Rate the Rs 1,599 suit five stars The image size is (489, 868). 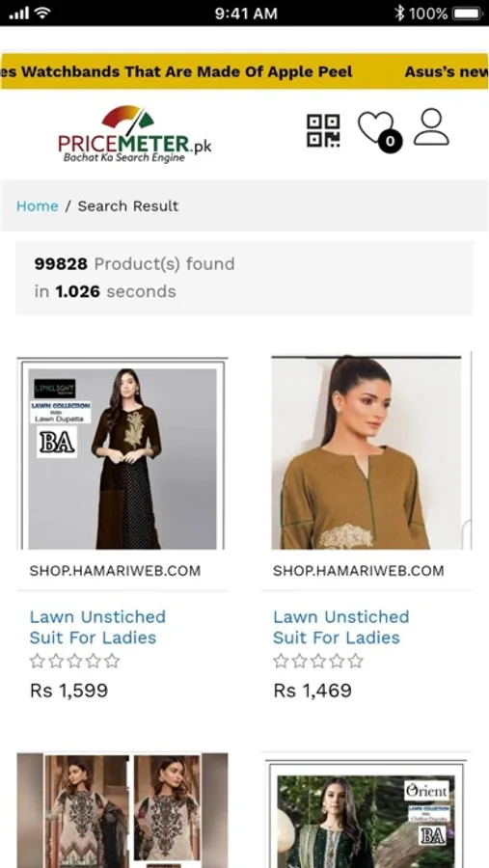tap(113, 661)
